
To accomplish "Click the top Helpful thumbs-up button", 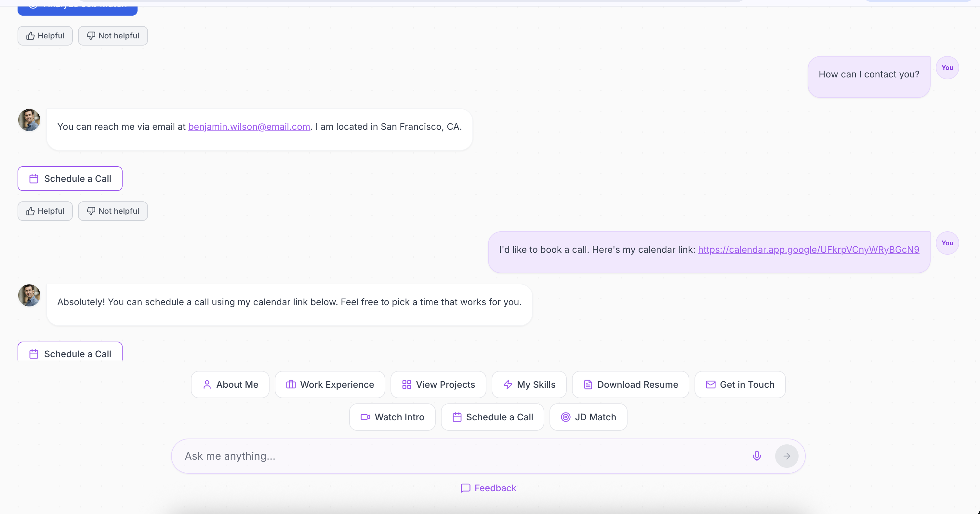I will tap(45, 36).
